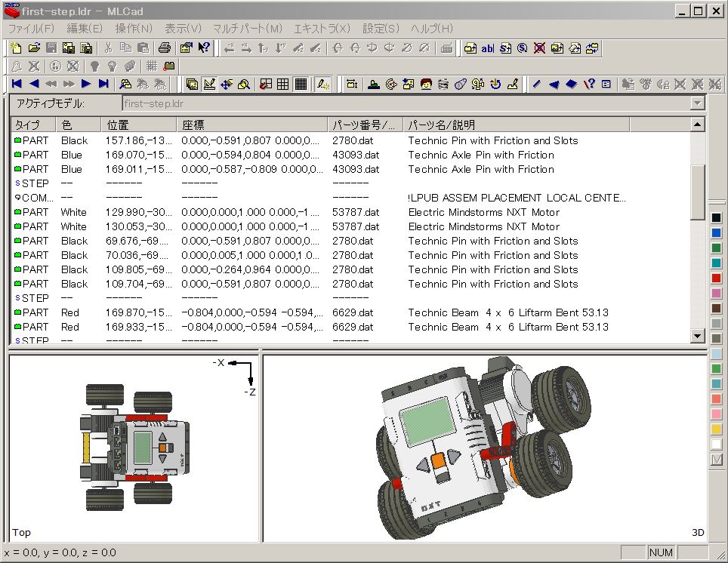Select the row at position 157.186,-13...
The width and height of the screenshot is (728, 563).
tap(350, 140)
